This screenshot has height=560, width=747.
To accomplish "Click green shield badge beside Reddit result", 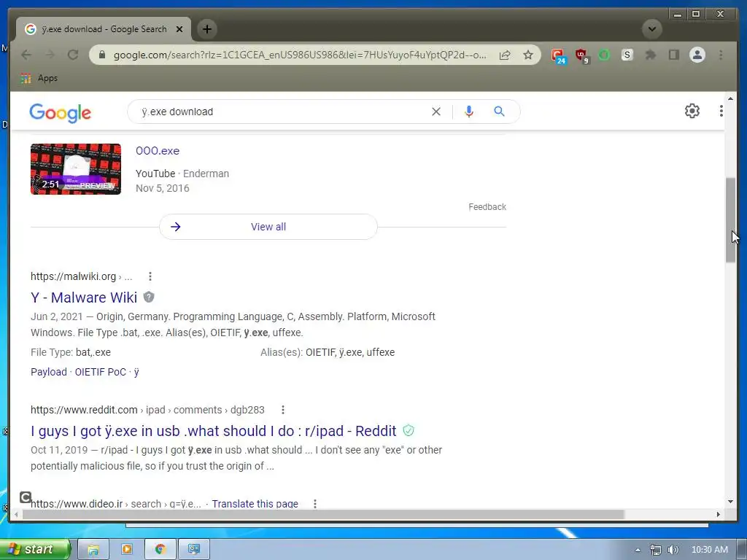I will click(409, 430).
